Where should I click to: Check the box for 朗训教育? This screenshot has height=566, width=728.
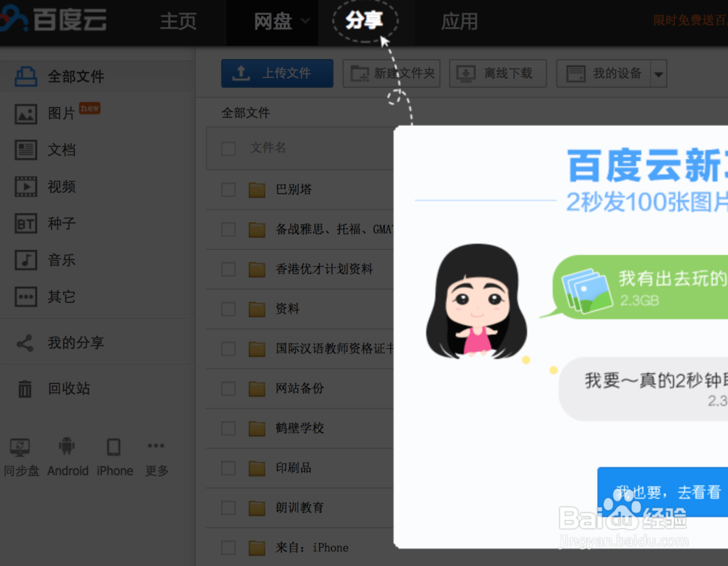pos(229,508)
